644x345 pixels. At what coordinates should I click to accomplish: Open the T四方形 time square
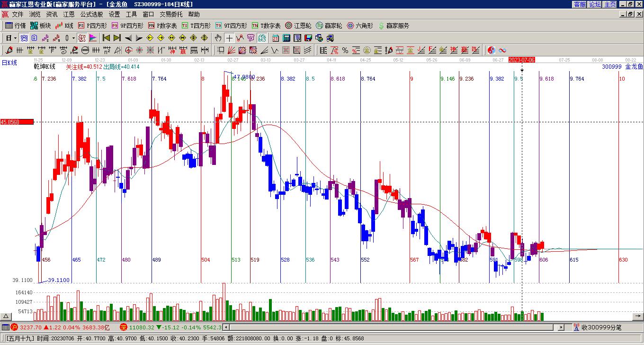tap(196, 26)
